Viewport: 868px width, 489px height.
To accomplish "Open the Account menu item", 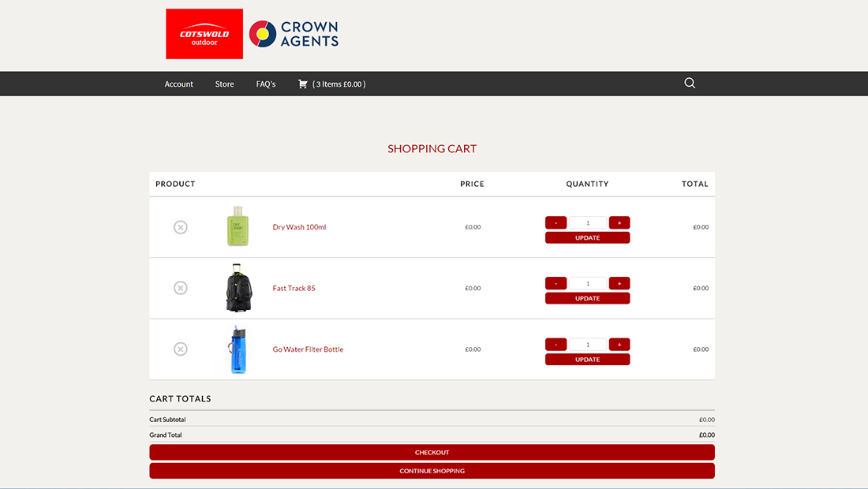I will click(x=178, y=84).
